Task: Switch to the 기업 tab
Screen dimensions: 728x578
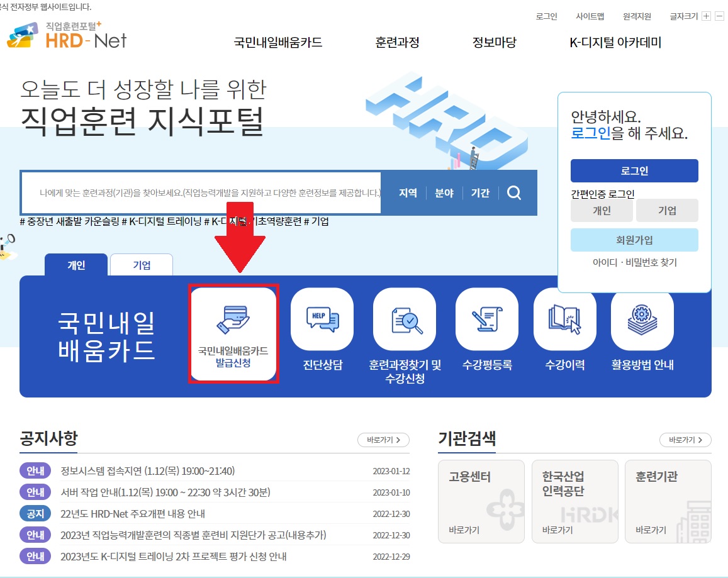Action: pyautogui.click(x=141, y=264)
